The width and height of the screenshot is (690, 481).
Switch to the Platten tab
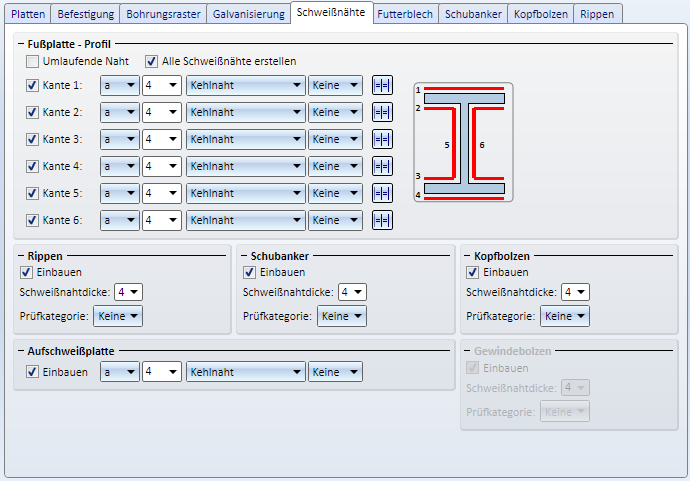pos(28,14)
